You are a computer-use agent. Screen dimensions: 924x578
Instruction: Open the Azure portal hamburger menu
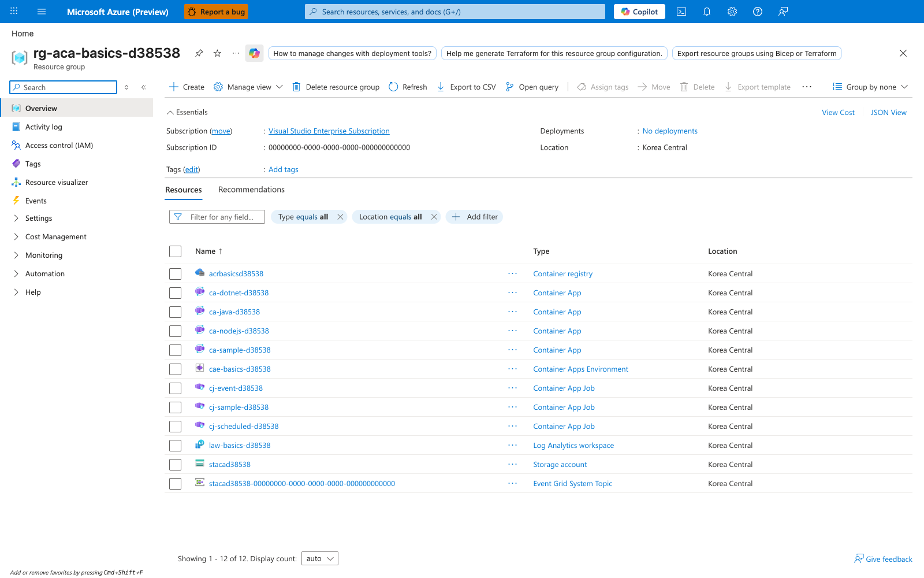[42, 12]
